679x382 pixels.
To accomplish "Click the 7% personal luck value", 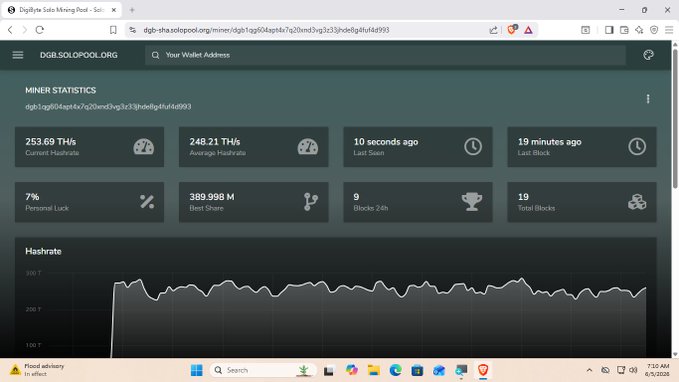I will (x=32, y=197).
